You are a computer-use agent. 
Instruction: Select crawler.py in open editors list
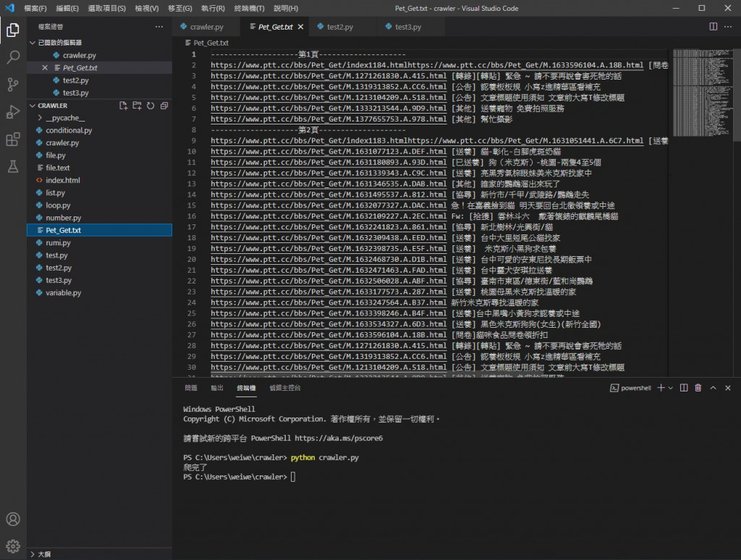pyautogui.click(x=99, y=55)
